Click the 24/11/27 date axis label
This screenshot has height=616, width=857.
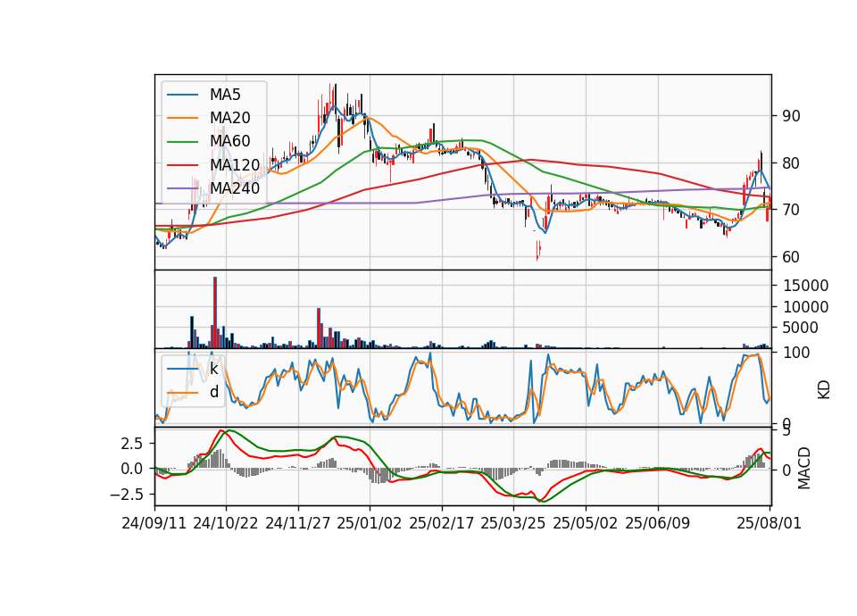(x=298, y=523)
